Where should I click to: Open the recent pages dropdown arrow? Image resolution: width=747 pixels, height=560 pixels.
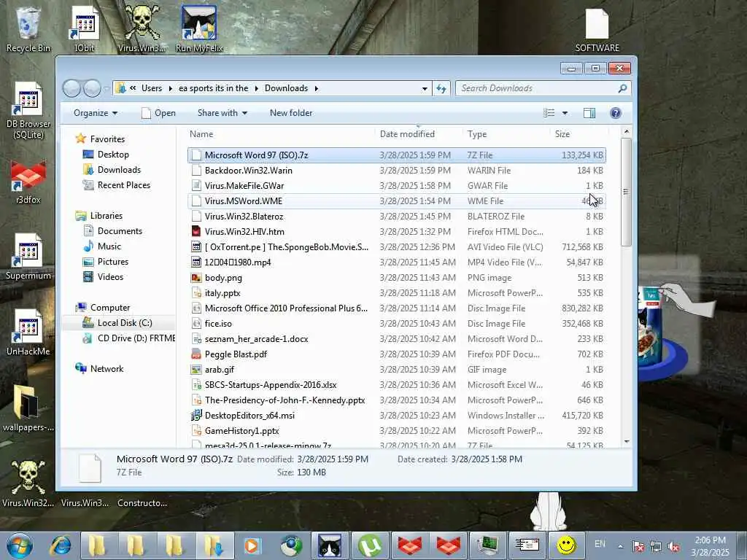pyautogui.click(x=107, y=88)
